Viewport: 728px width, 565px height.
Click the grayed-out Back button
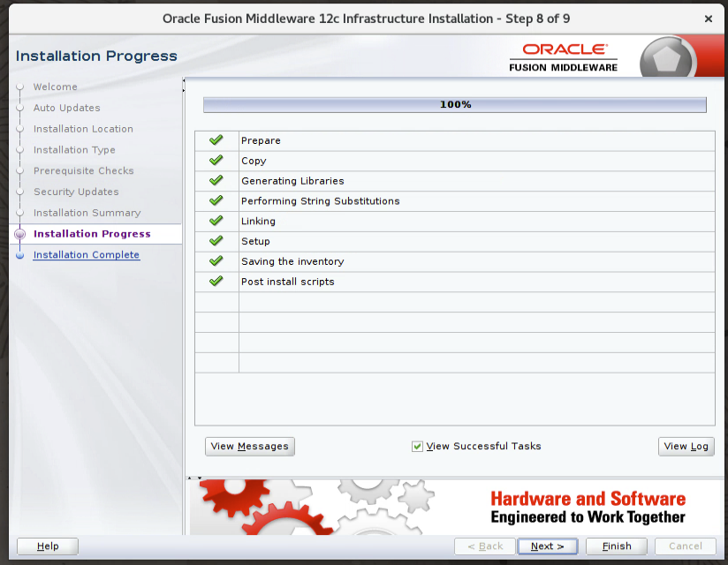485,546
